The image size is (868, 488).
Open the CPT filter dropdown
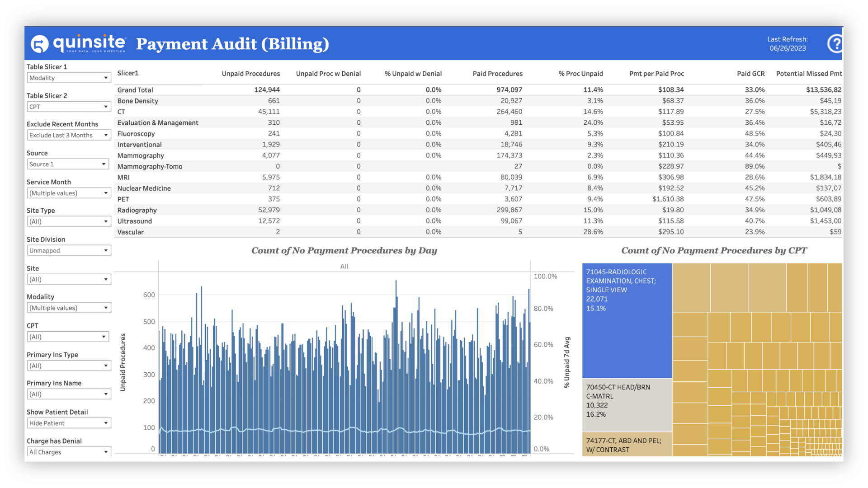(x=68, y=336)
